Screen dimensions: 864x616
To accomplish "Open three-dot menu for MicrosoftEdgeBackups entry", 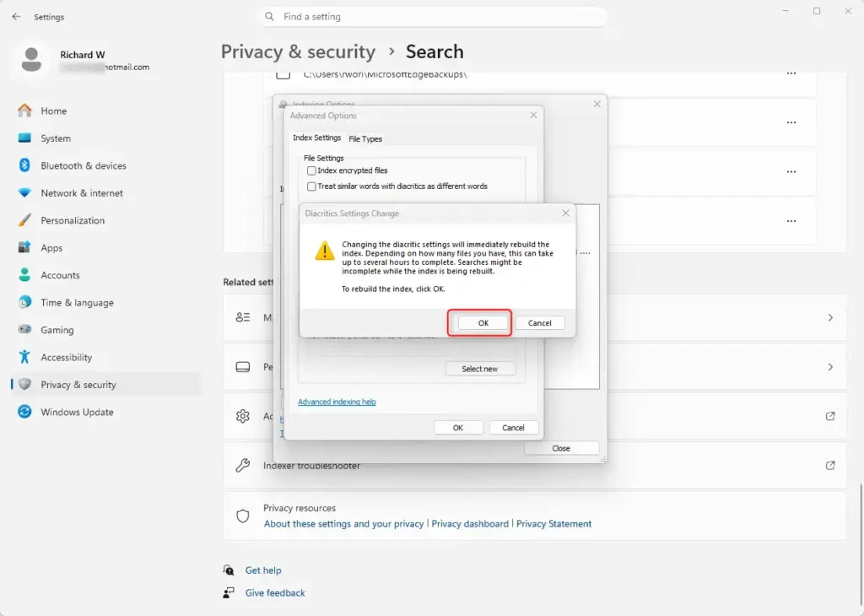I will pyautogui.click(x=791, y=73).
